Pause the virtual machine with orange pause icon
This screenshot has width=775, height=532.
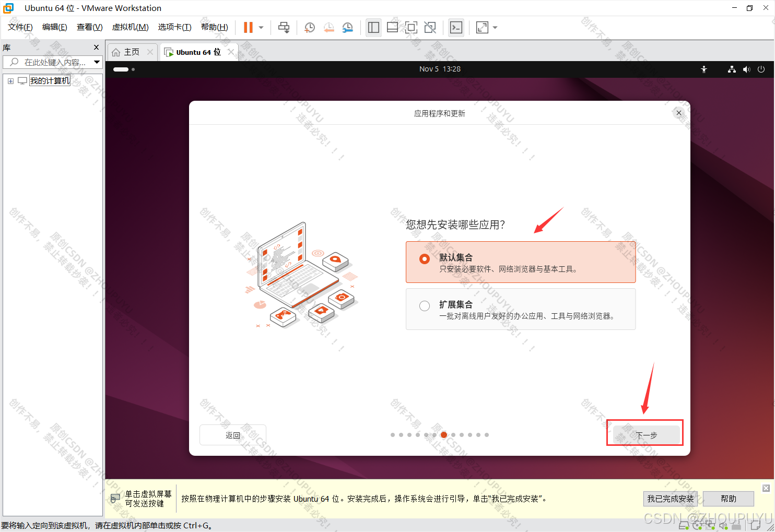pos(248,28)
